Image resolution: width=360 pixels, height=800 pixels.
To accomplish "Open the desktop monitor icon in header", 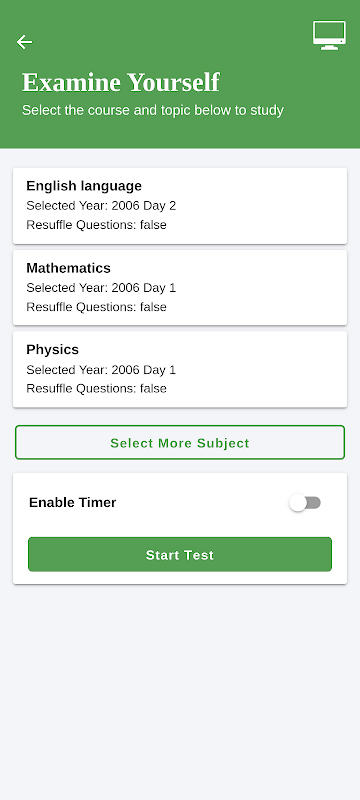I will coord(329,35).
